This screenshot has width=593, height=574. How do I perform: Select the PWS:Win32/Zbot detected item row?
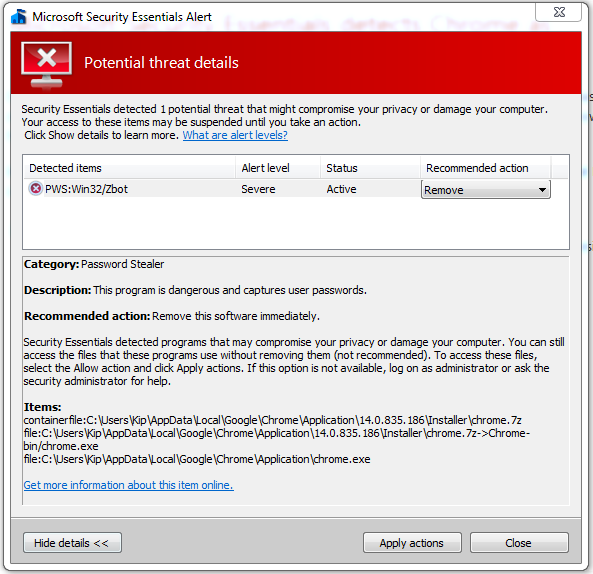223,189
